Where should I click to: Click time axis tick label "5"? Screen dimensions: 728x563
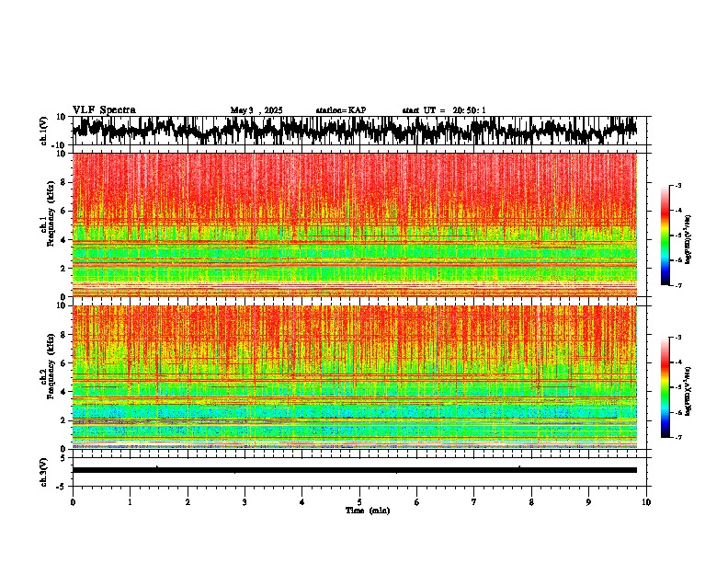click(x=359, y=502)
